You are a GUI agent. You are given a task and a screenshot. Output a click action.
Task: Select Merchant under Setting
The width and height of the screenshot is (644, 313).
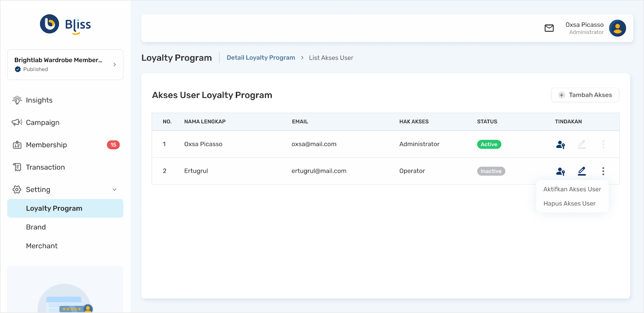click(42, 246)
